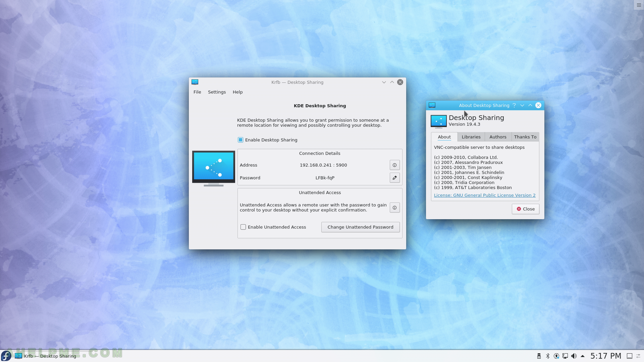Close the Krfb window
This screenshot has width=644, height=362.
400,82
